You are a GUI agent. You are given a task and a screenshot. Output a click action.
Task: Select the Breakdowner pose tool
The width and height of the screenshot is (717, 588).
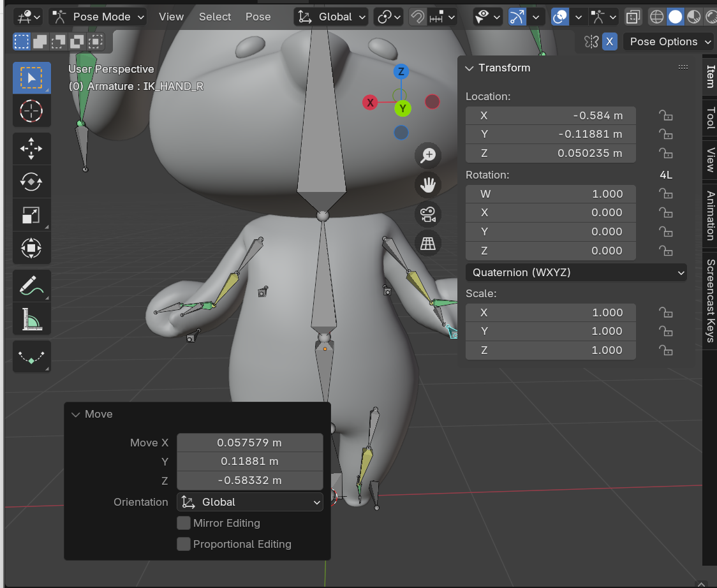point(31,356)
